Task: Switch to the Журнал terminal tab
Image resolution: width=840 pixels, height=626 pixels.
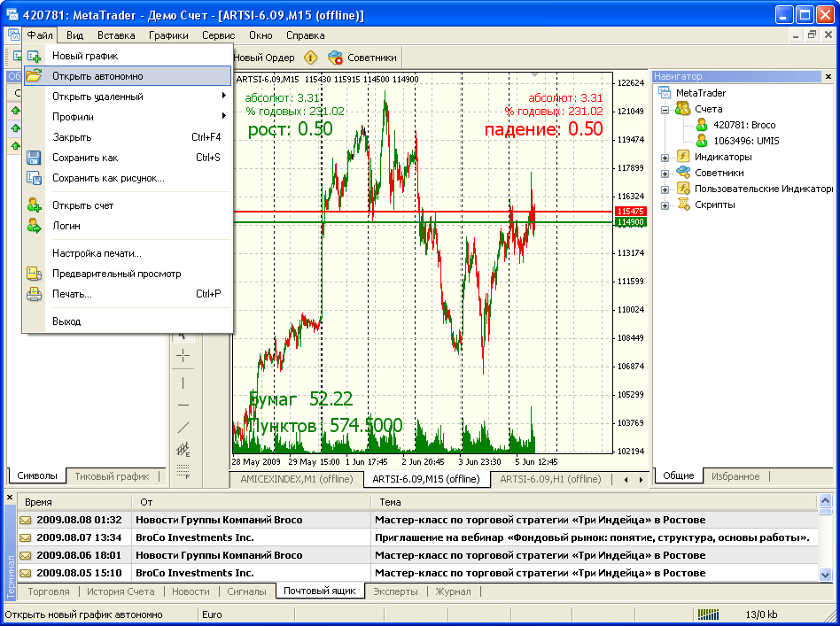Action: [x=453, y=591]
